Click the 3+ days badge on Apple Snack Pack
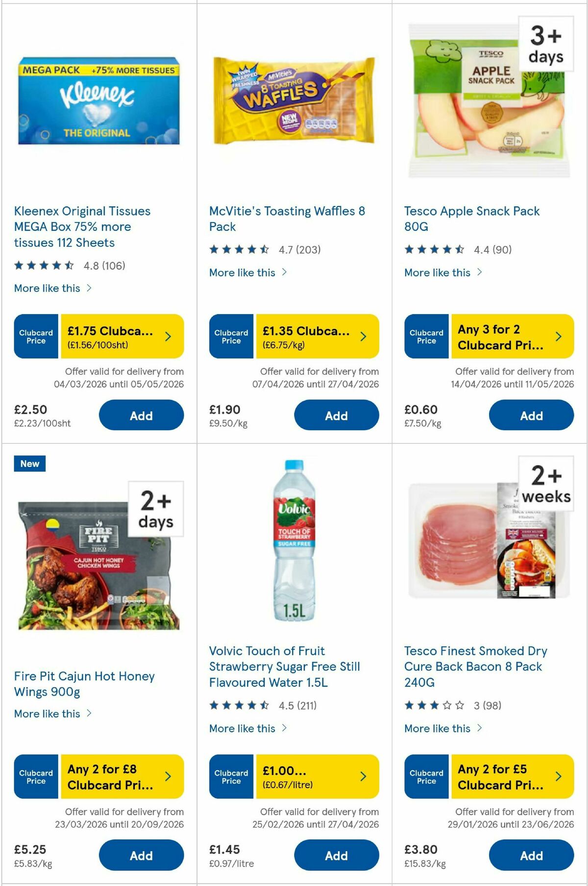This screenshot has height=886, width=588. click(545, 44)
